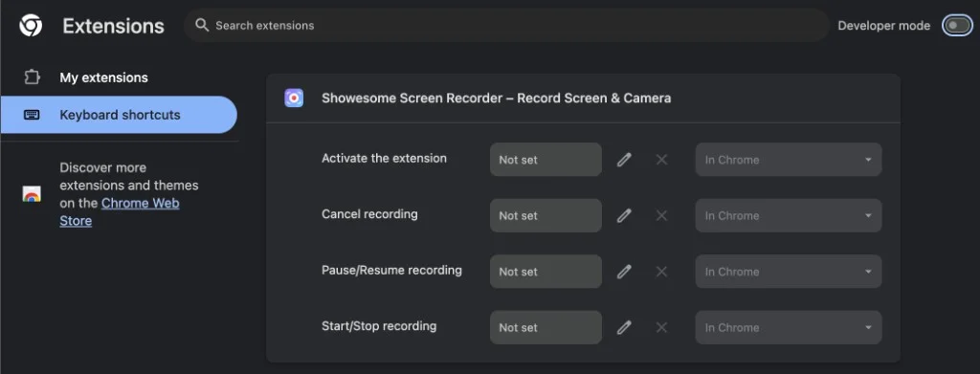Select Keyboard shortcuts in the sidebar
Viewport: 980px width, 374px height.
point(119,115)
